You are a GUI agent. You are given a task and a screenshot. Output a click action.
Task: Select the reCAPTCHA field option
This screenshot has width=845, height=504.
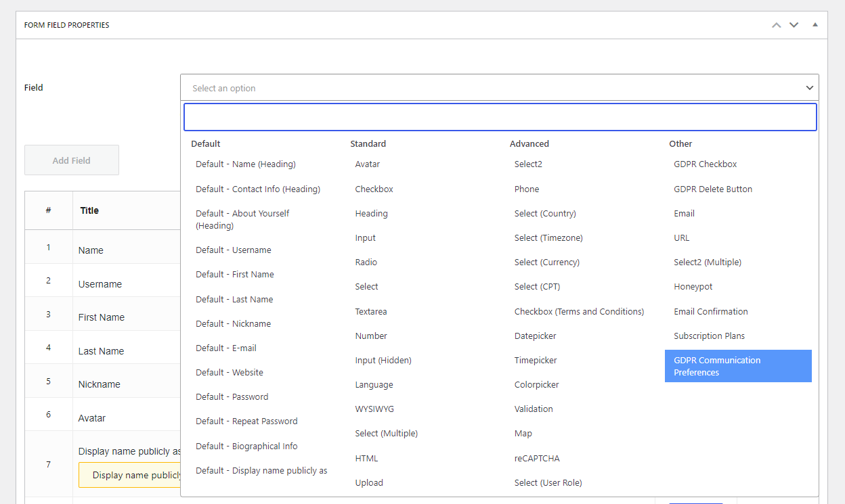point(537,459)
